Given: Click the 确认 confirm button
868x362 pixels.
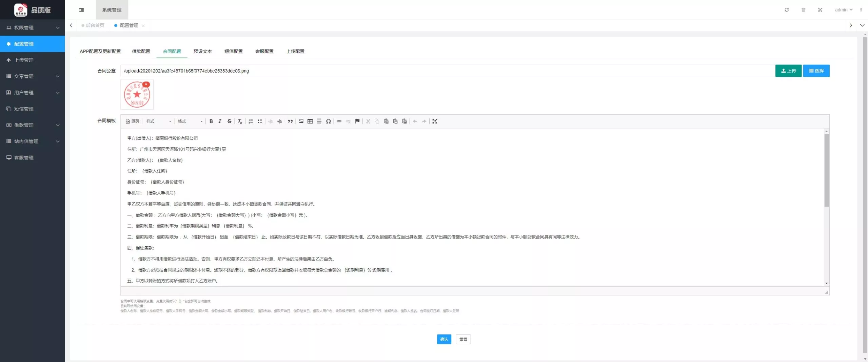Looking at the screenshot, I should pos(444,339).
